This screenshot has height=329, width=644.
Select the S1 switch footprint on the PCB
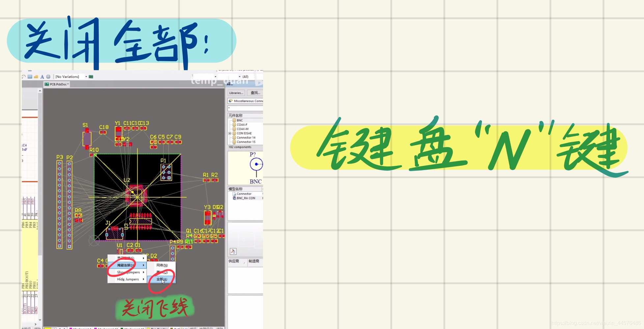[87, 139]
